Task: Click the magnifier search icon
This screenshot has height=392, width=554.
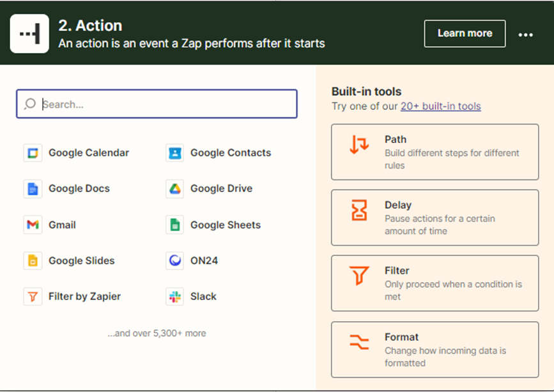Action: click(x=30, y=104)
